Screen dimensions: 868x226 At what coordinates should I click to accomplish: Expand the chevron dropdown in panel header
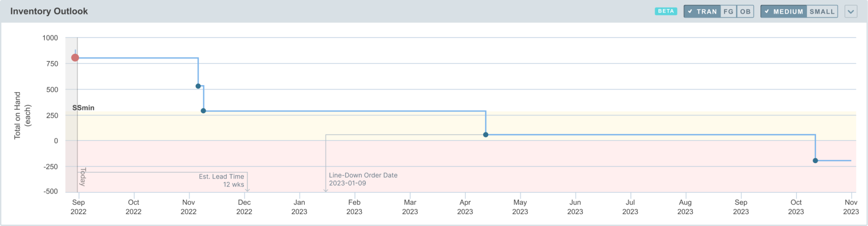point(851,11)
